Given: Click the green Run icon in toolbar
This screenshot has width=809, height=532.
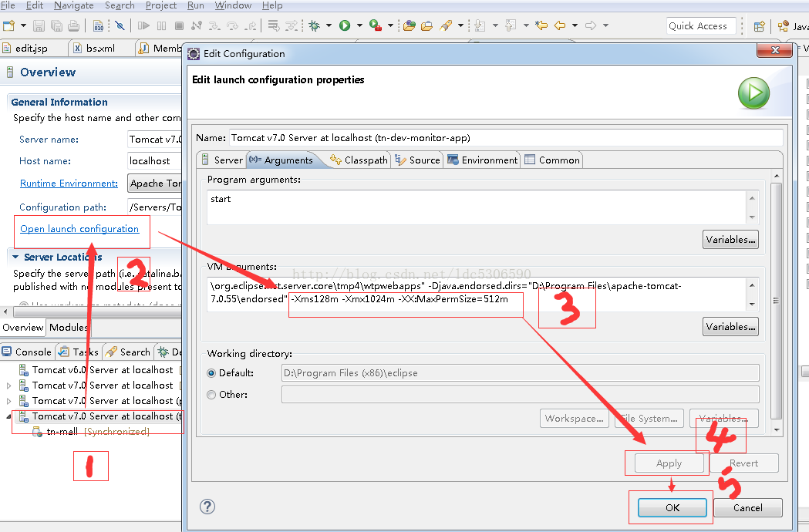Looking at the screenshot, I should [345, 25].
